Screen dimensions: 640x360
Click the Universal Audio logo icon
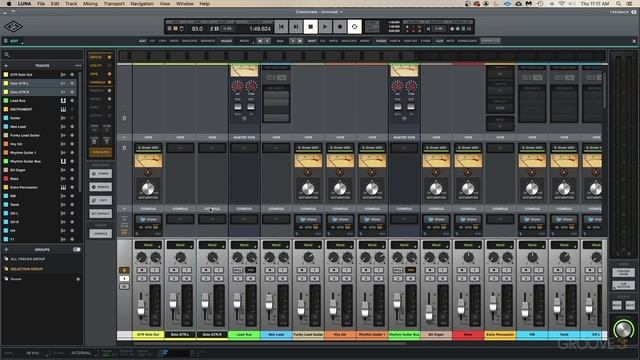coord(13,27)
